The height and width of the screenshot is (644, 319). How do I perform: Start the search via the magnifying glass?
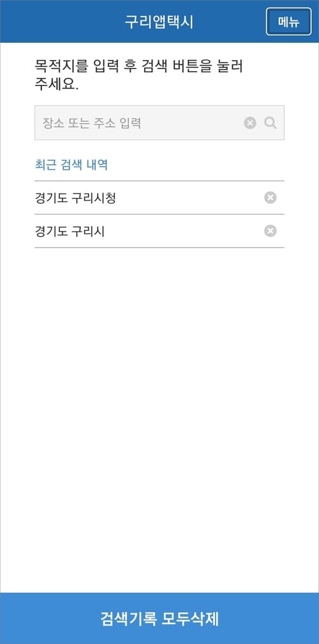(x=270, y=123)
